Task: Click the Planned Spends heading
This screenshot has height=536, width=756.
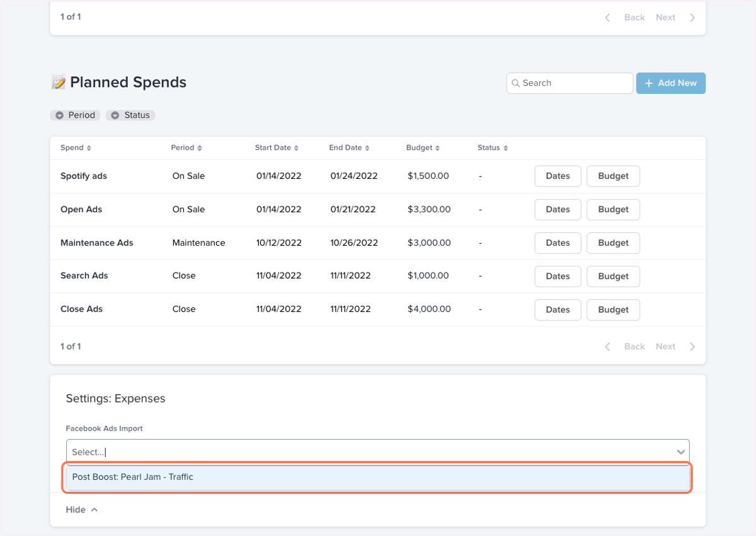Action: click(x=128, y=83)
